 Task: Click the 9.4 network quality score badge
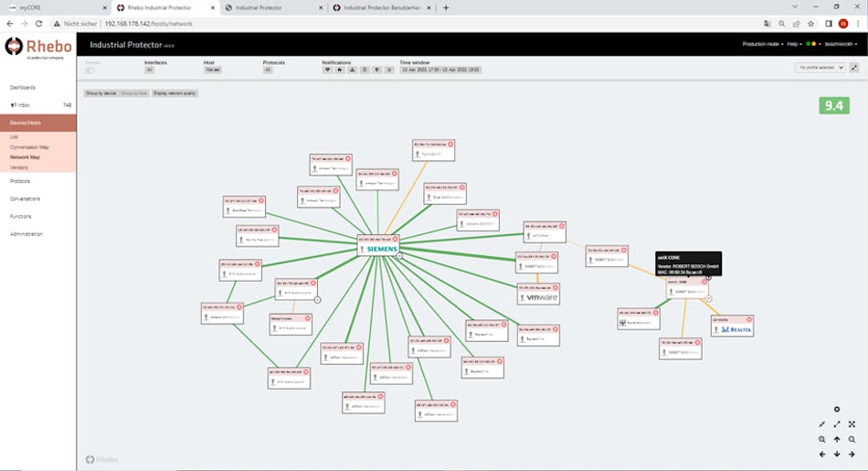coord(833,105)
